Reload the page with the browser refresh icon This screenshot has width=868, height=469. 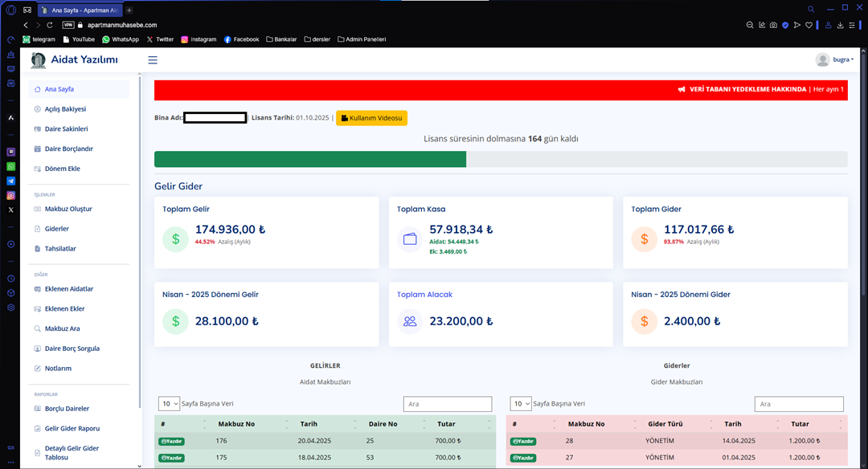point(50,25)
